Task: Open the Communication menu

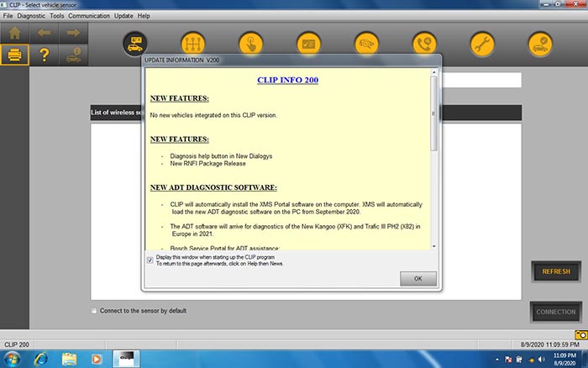Action: pyautogui.click(x=89, y=16)
